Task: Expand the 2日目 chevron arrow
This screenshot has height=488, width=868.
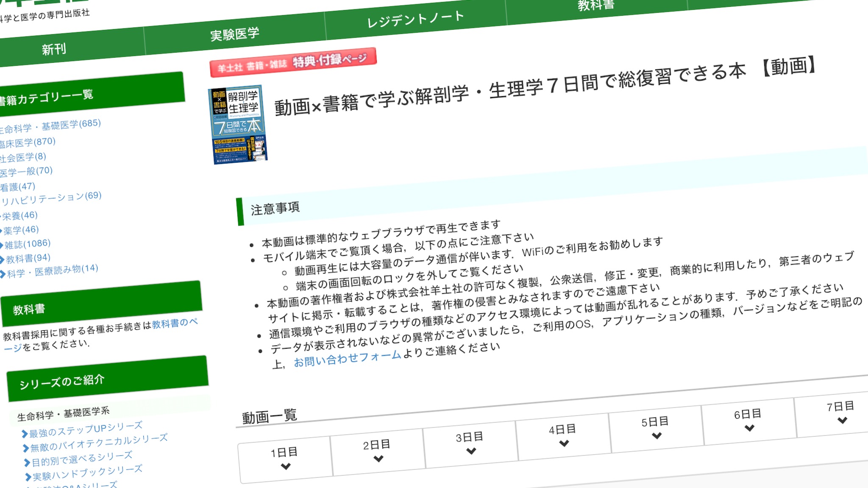Action: pos(378,459)
